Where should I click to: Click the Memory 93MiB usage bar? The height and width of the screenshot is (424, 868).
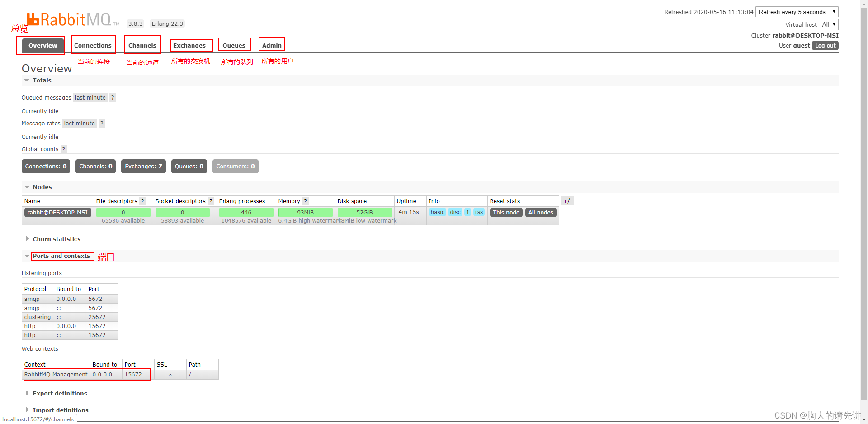pyautogui.click(x=306, y=212)
